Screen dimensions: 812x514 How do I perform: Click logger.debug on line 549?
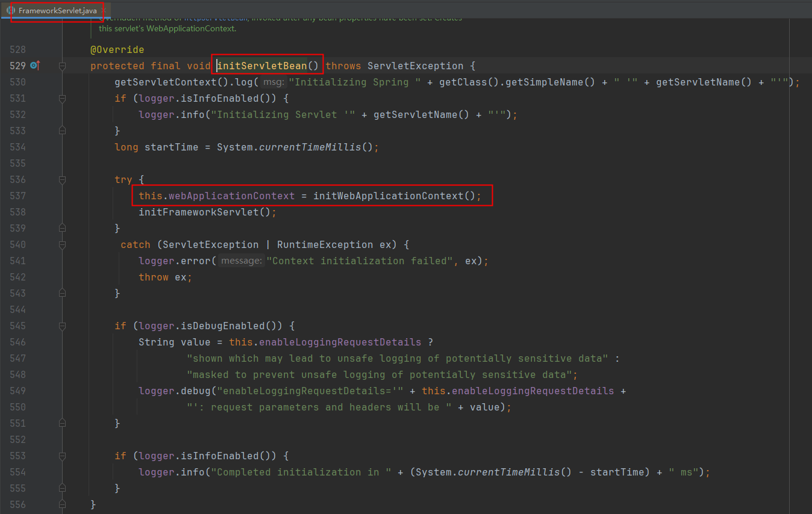175,391
